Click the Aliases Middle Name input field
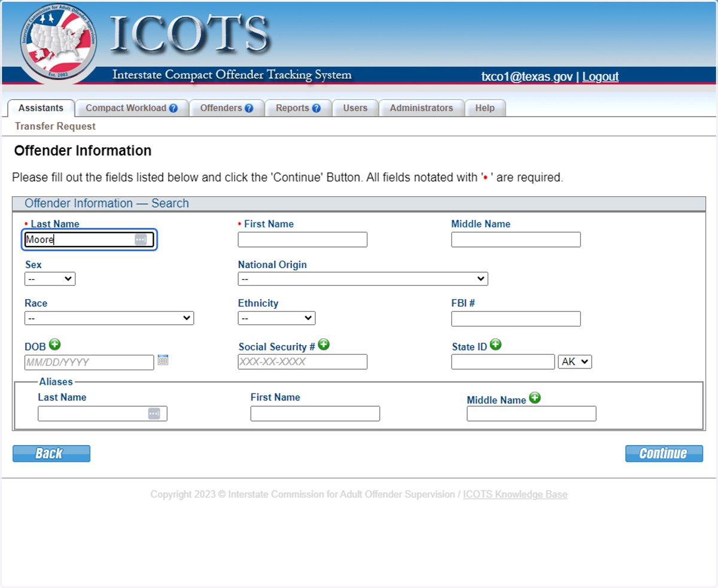Image resolution: width=718 pixels, height=588 pixels. coord(531,414)
